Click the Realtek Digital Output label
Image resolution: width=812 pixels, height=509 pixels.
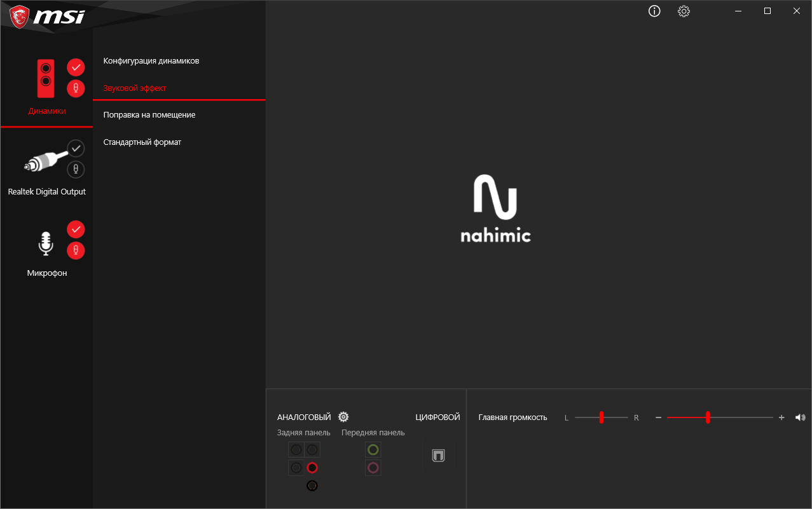47,191
